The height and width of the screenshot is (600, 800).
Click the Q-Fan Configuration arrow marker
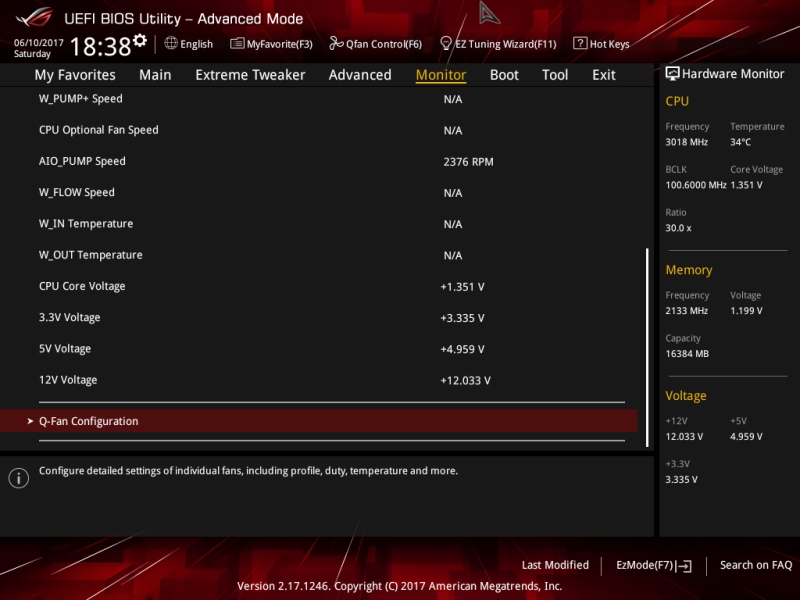pos(30,421)
